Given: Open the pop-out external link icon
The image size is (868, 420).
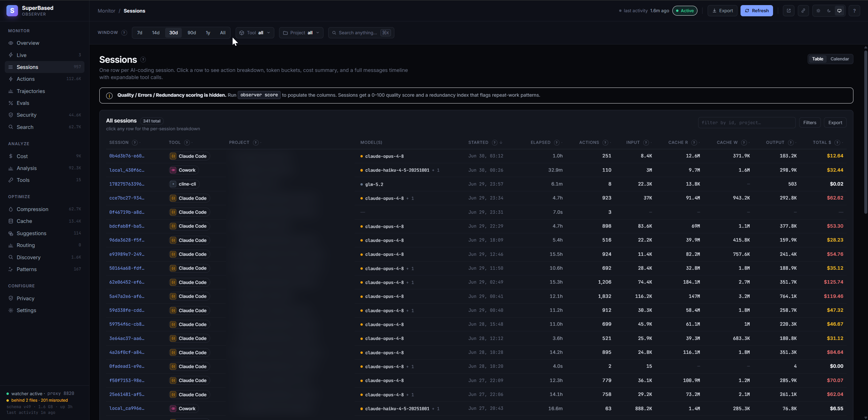Looking at the screenshot, I should tap(789, 11).
